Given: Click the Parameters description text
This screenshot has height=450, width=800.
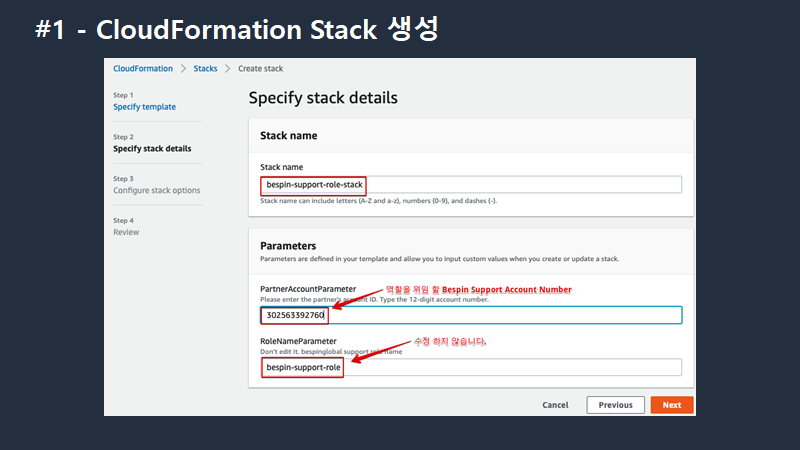Looking at the screenshot, I should (x=439, y=259).
